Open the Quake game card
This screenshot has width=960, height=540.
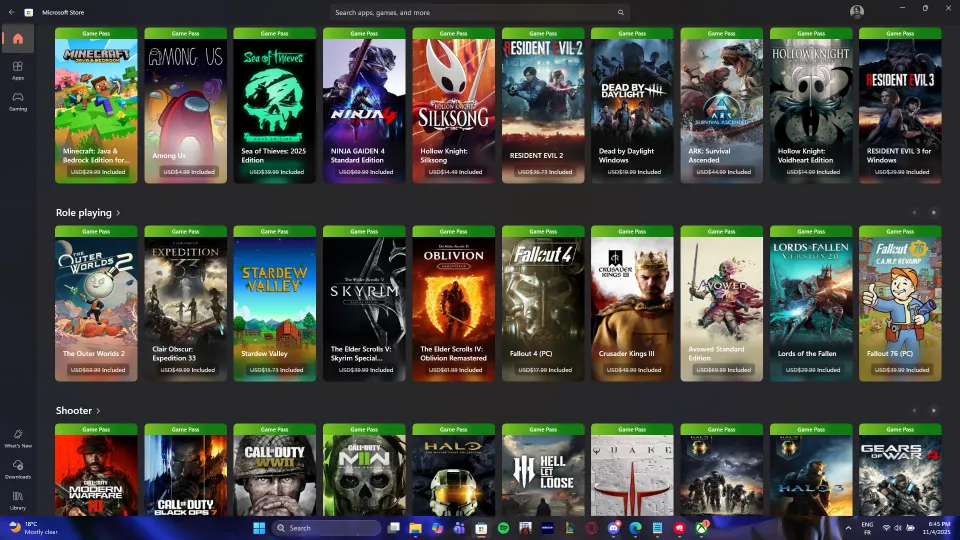632,470
